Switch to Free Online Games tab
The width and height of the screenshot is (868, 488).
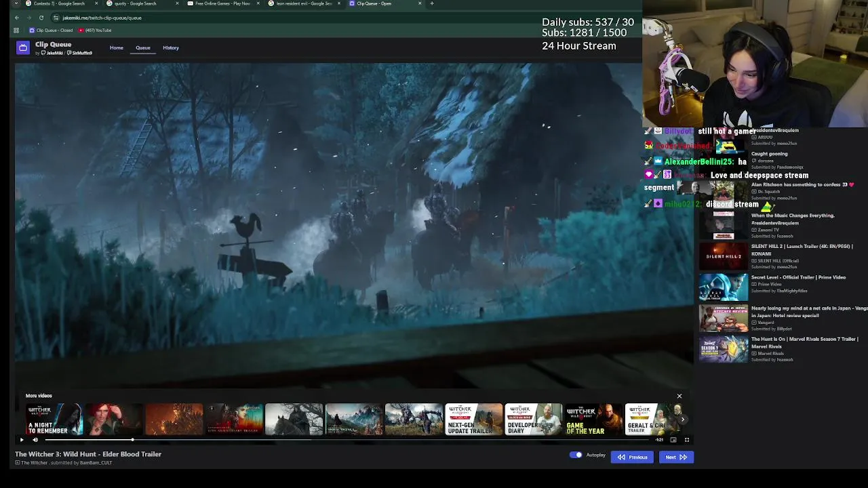point(222,3)
